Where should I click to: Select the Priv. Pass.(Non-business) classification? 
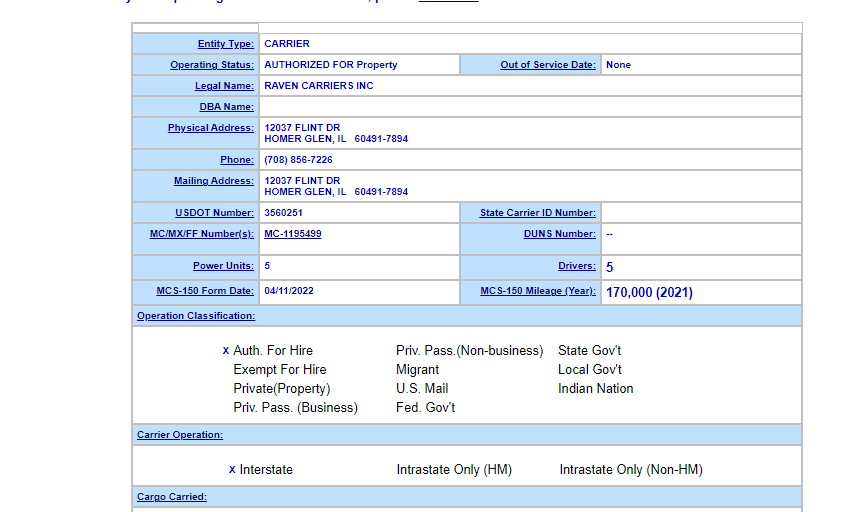coord(469,350)
